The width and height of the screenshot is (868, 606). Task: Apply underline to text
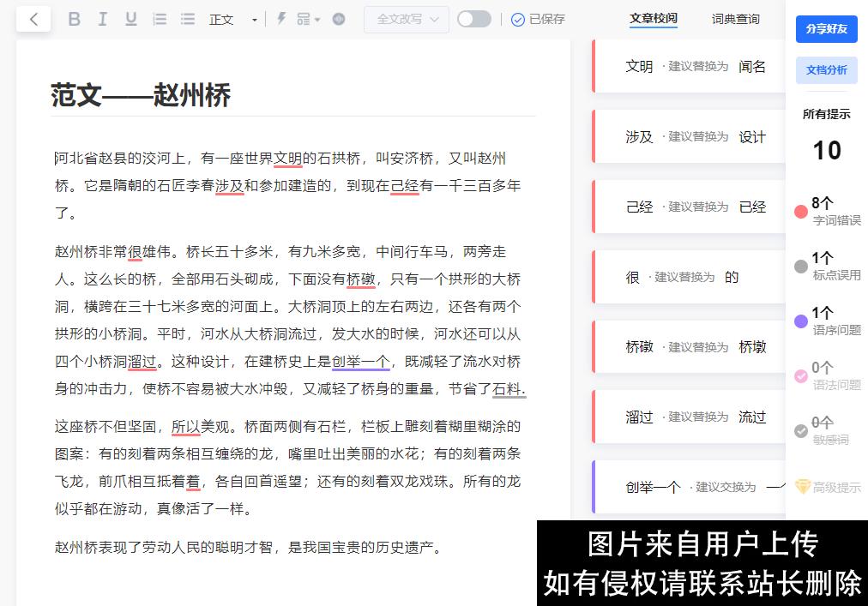coord(130,19)
